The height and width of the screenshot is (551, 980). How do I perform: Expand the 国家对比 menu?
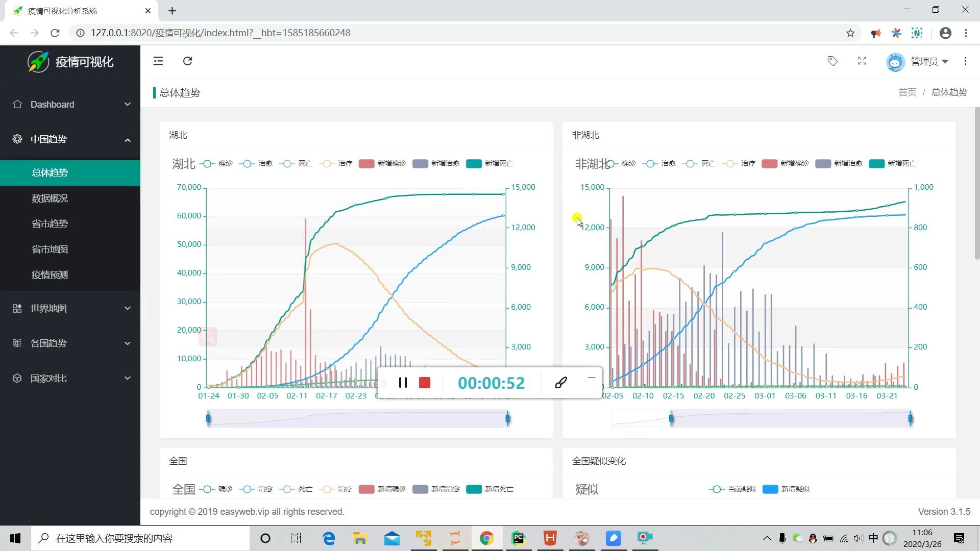[70, 378]
